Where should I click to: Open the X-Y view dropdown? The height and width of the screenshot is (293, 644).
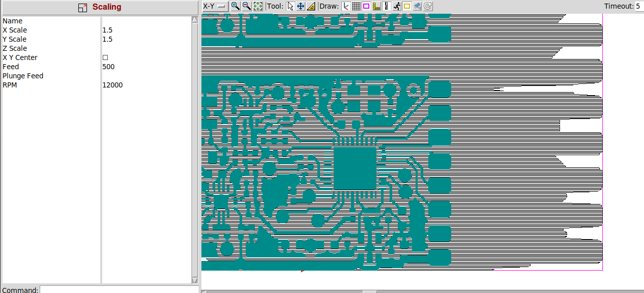coord(215,6)
